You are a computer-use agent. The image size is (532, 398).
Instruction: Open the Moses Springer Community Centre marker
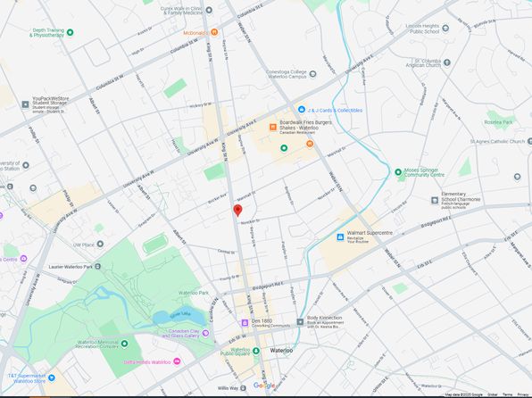(398, 172)
